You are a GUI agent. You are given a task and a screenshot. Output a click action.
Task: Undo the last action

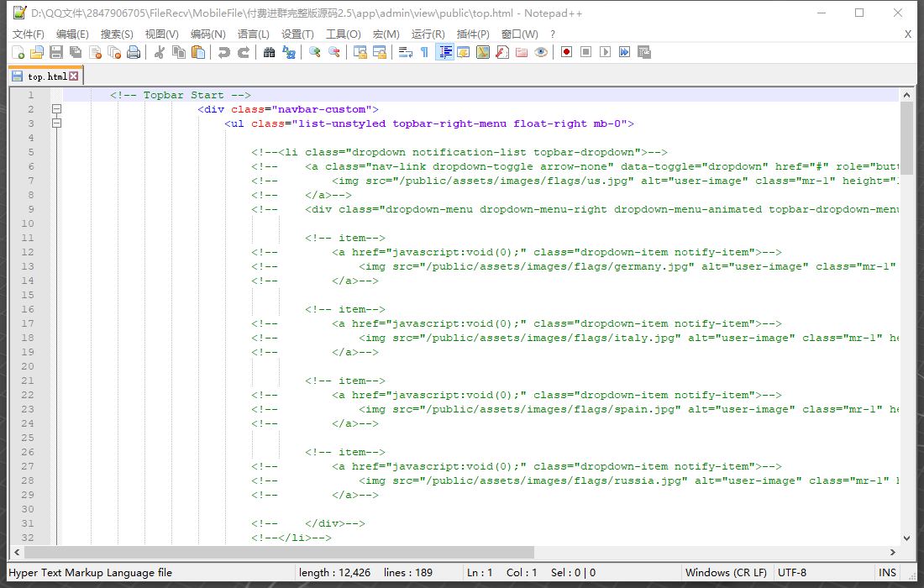pos(224,52)
